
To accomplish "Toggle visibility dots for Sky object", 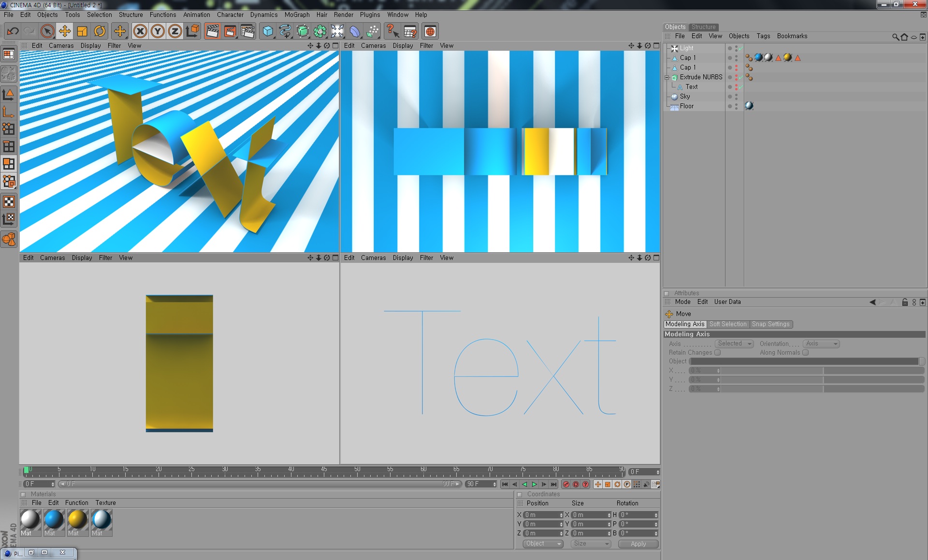I will tap(736, 97).
